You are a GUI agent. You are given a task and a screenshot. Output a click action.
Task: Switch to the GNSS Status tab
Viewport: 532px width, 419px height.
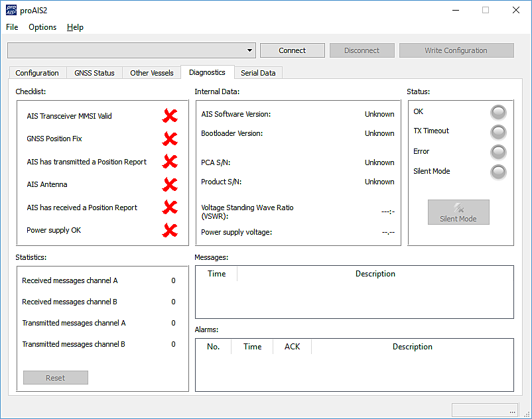[94, 73]
